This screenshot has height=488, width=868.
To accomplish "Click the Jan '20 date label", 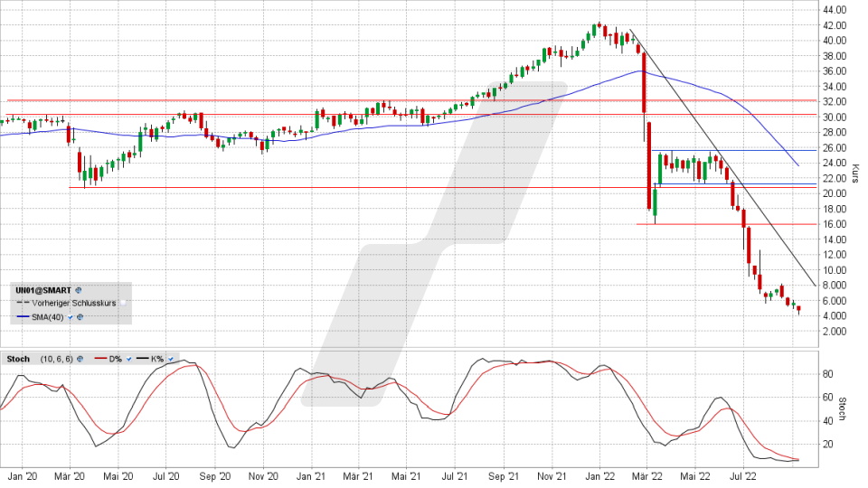I will pos(23,476).
